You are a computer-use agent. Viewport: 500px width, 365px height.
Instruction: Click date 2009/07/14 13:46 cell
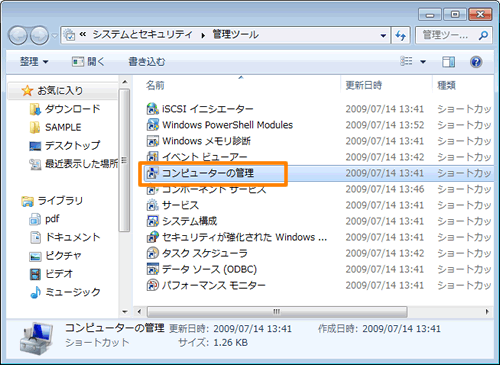385,189
